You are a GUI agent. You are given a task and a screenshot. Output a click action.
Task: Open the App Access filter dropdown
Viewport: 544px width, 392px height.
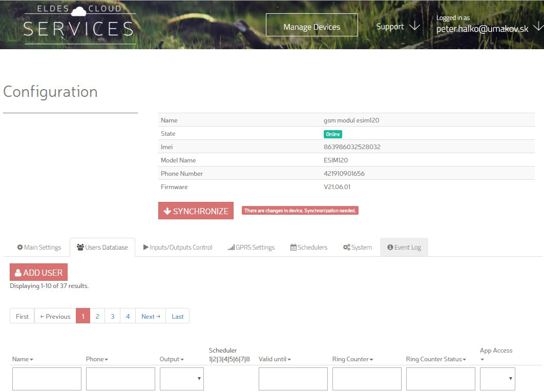pos(497,379)
